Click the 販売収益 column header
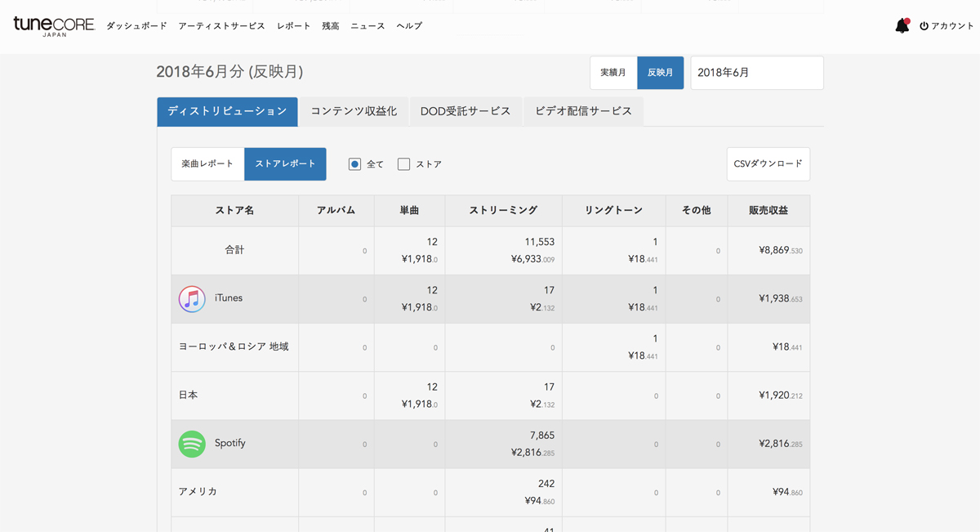 (x=768, y=211)
